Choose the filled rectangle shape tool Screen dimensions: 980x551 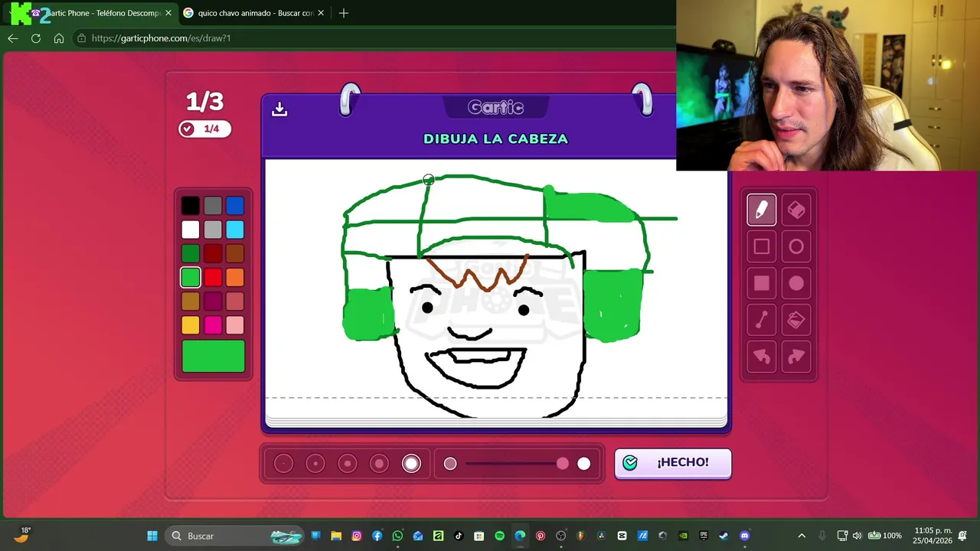click(761, 283)
